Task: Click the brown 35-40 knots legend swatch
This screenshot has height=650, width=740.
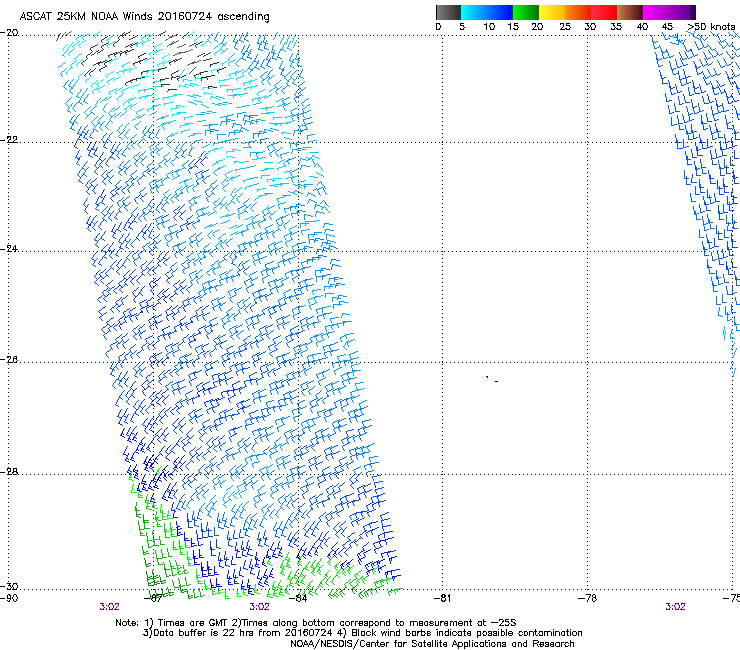Action: [630, 12]
